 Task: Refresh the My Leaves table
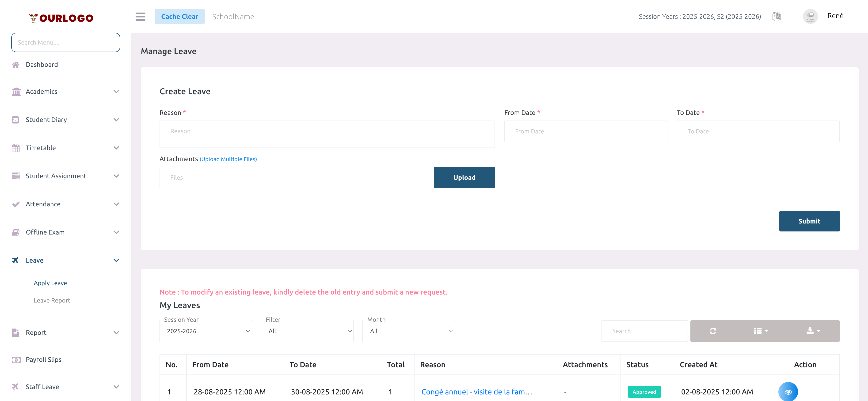[x=713, y=331]
